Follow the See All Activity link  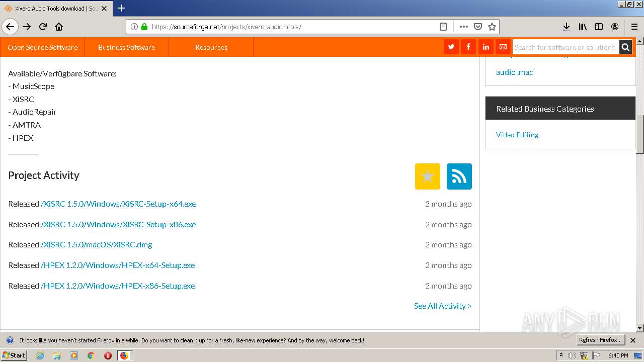(443, 306)
